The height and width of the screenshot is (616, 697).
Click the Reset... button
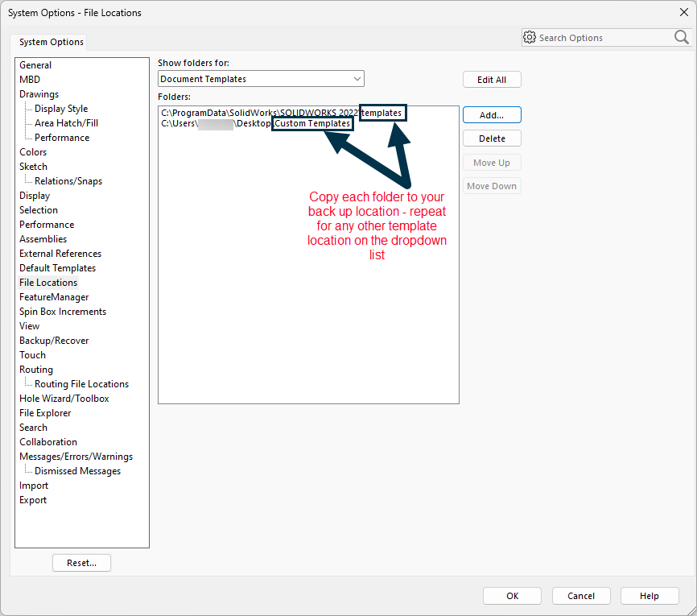point(81,563)
